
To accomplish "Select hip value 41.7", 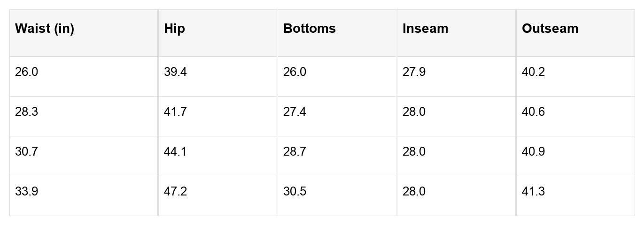I will point(175,112).
